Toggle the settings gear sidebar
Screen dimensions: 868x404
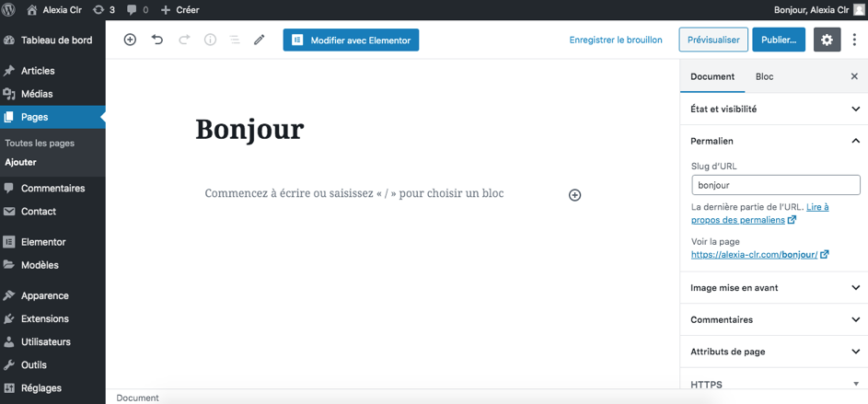[827, 40]
